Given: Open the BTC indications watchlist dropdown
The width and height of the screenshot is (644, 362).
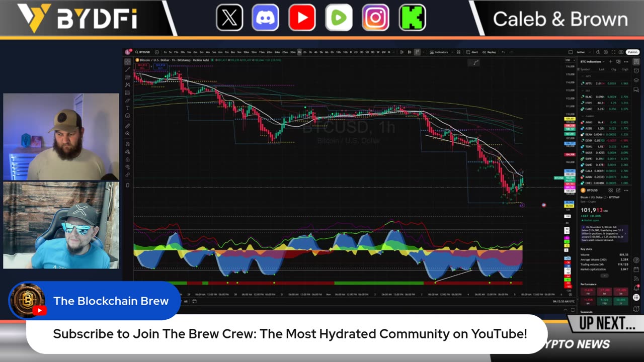Looking at the screenshot, I should tap(593, 61).
